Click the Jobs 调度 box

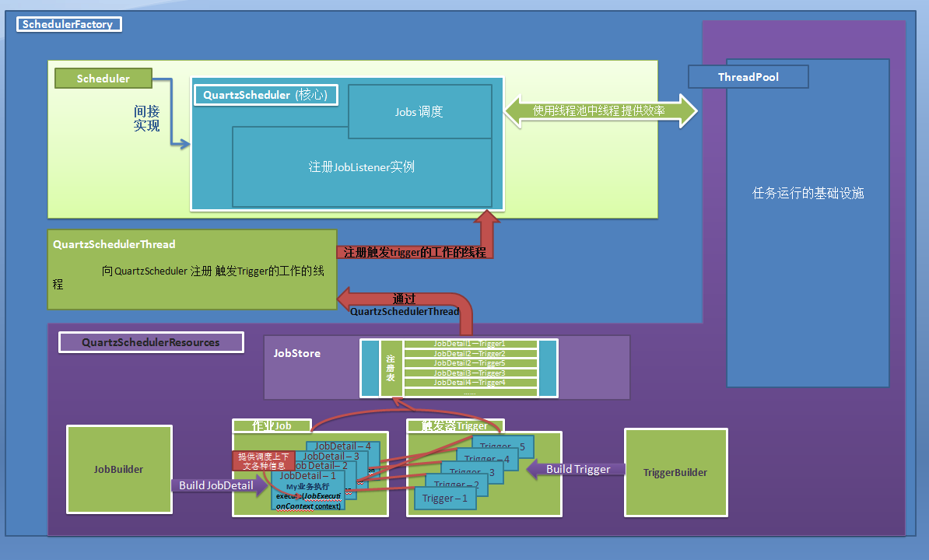coord(419,111)
